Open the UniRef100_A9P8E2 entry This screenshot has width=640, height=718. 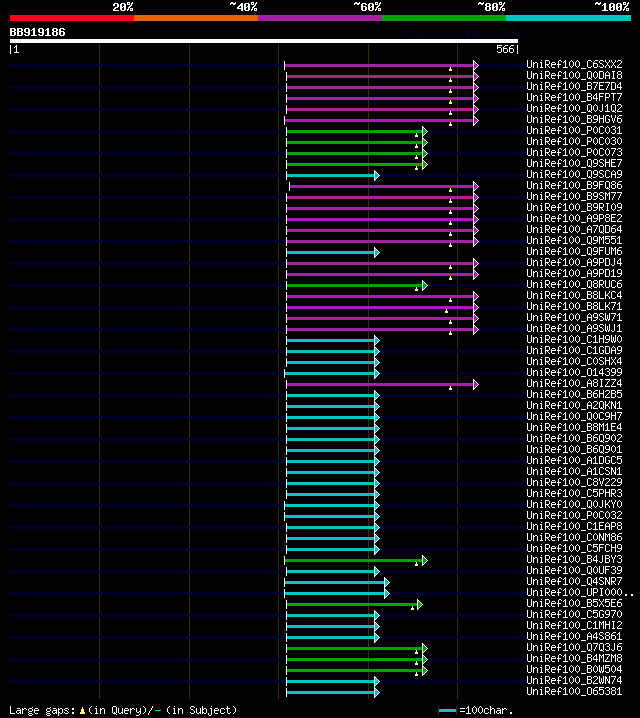pyautogui.click(x=574, y=218)
